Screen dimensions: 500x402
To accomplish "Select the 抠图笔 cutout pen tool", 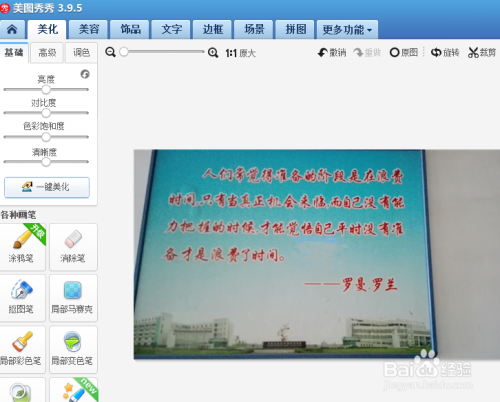I will 22,298.
